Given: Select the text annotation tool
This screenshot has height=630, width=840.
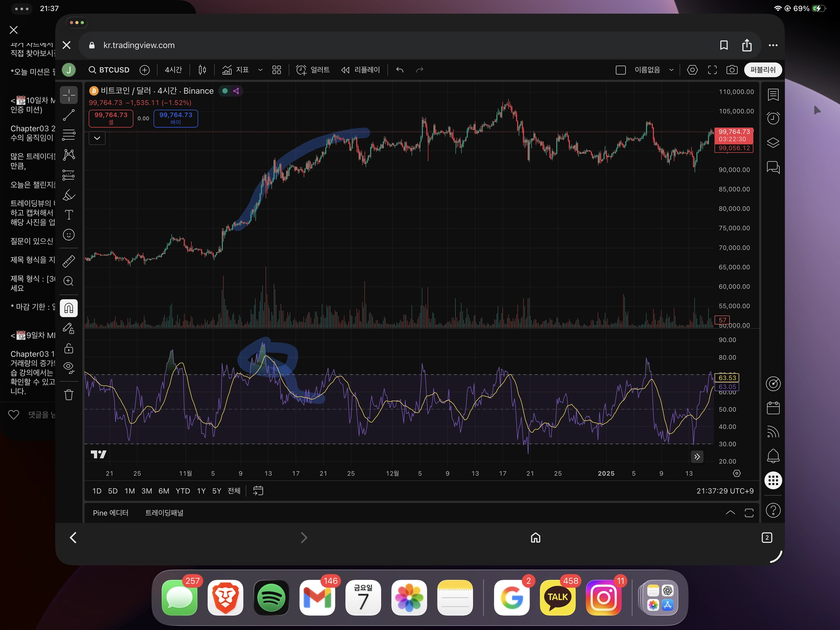Looking at the screenshot, I should coord(69,215).
